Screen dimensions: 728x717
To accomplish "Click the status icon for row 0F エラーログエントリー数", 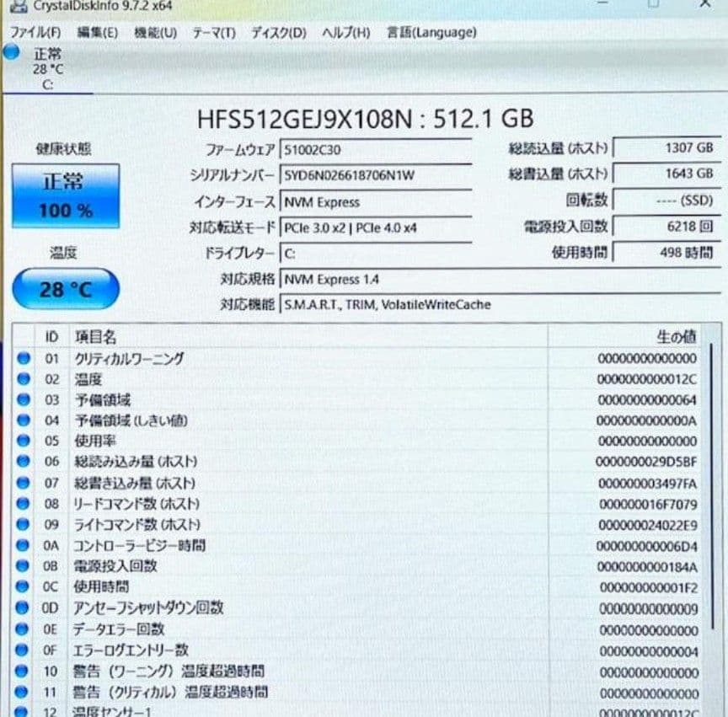I will click(x=21, y=650).
